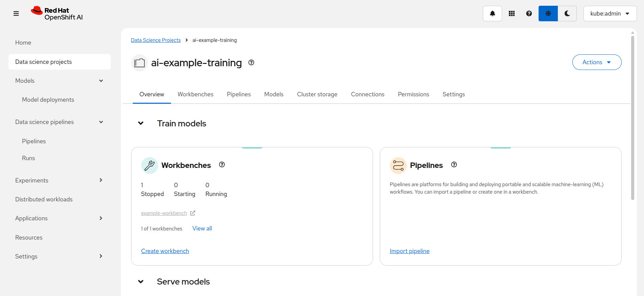Open the Actions dropdown
Image resolution: width=644 pixels, height=296 pixels.
point(597,62)
